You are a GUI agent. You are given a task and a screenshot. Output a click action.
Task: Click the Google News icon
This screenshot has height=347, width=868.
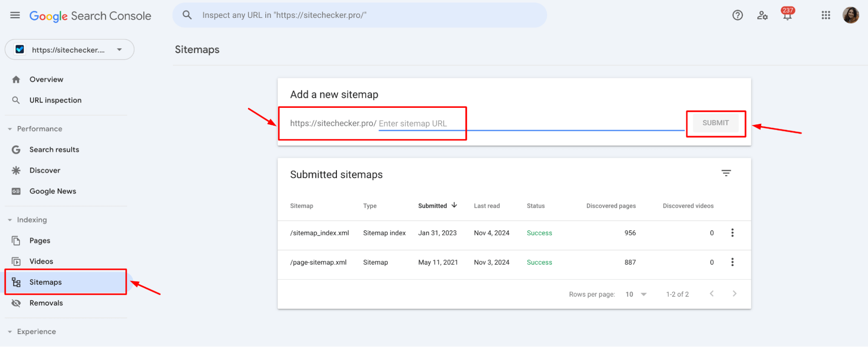point(16,191)
